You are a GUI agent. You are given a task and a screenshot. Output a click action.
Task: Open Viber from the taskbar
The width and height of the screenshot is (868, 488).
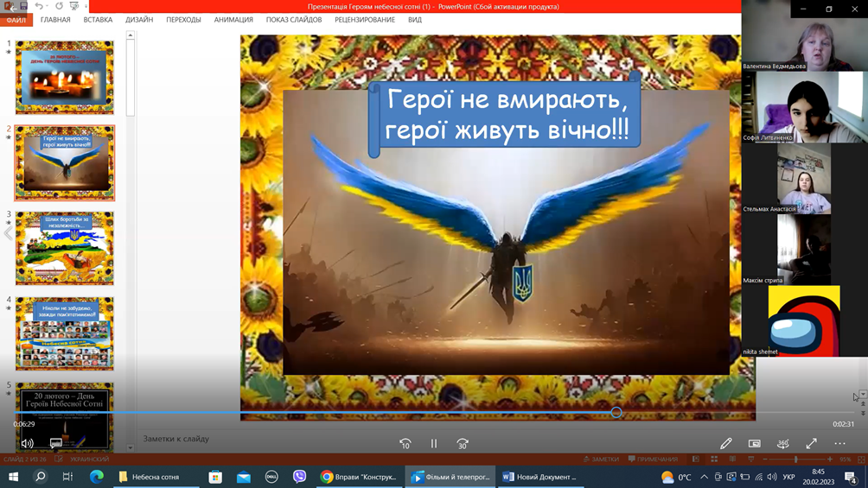click(x=299, y=477)
